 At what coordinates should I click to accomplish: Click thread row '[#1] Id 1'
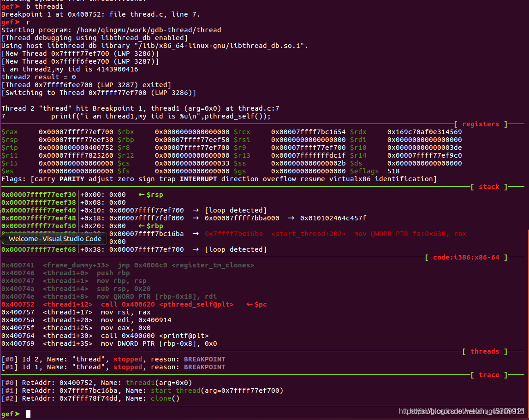(x=113, y=367)
